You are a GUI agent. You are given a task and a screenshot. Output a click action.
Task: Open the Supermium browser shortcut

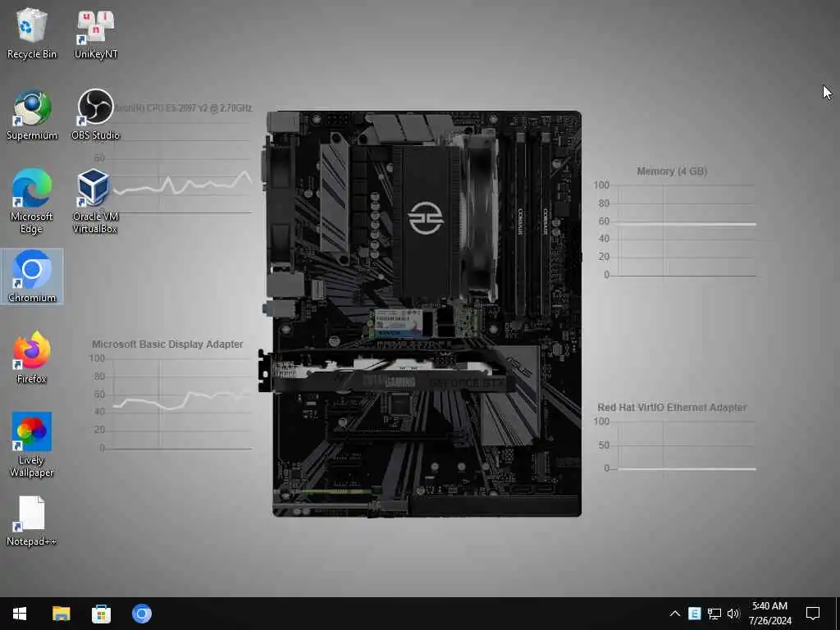coord(32,115)
